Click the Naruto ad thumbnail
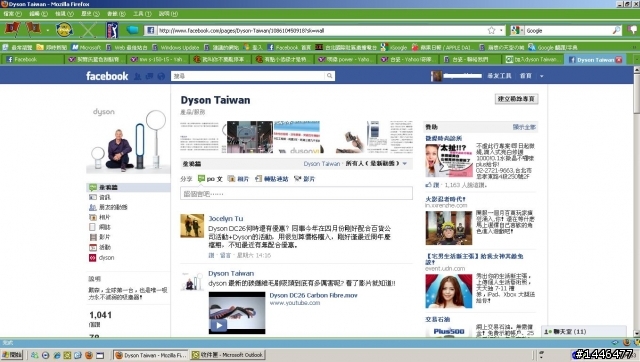This screenshot has width=640, height=362. [x=449, y=228]
